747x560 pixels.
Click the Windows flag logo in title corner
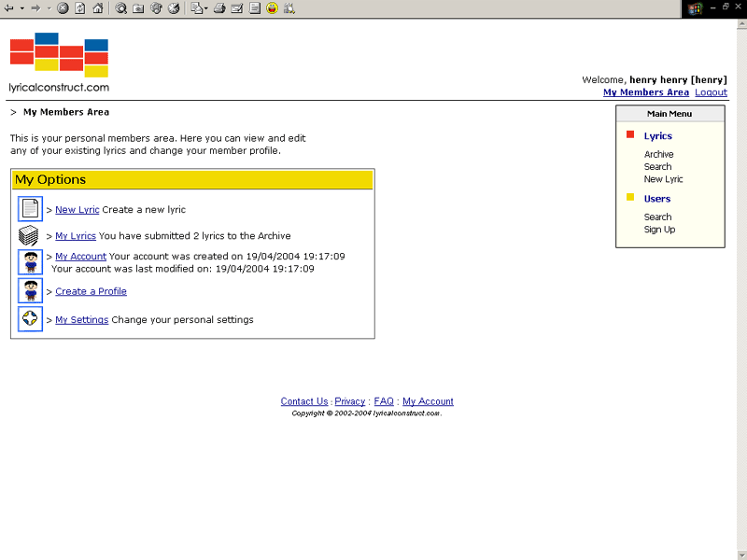[694, 8]
